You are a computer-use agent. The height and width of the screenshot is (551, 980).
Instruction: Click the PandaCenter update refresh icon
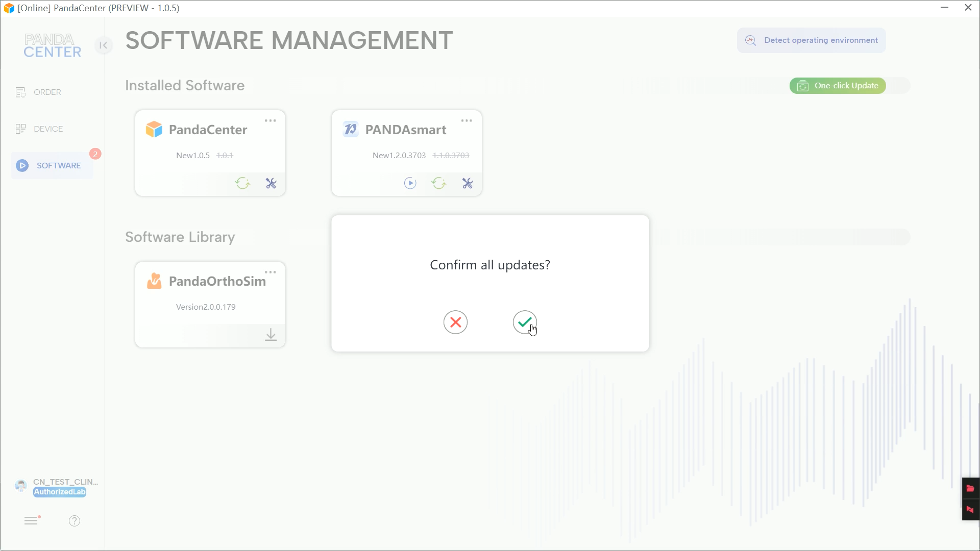(242, 183)
